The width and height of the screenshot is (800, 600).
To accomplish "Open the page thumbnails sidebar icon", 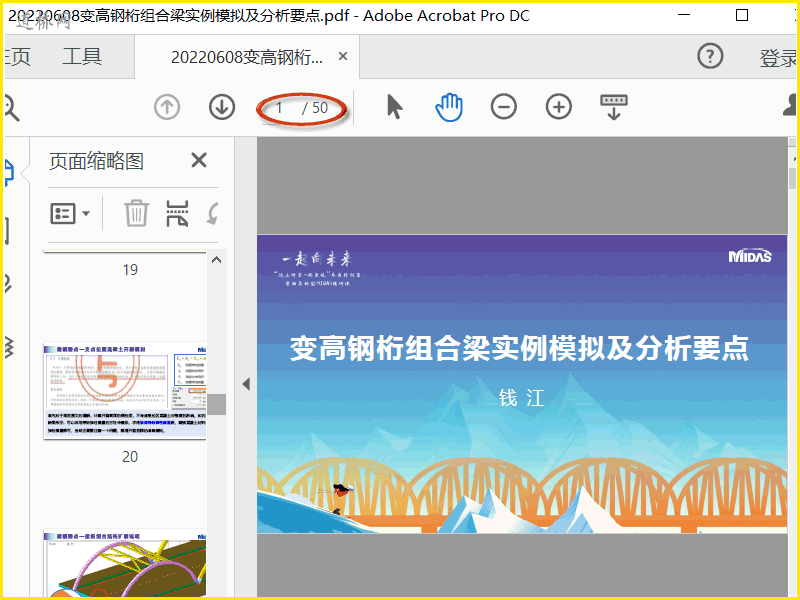I will coord(9,172).
